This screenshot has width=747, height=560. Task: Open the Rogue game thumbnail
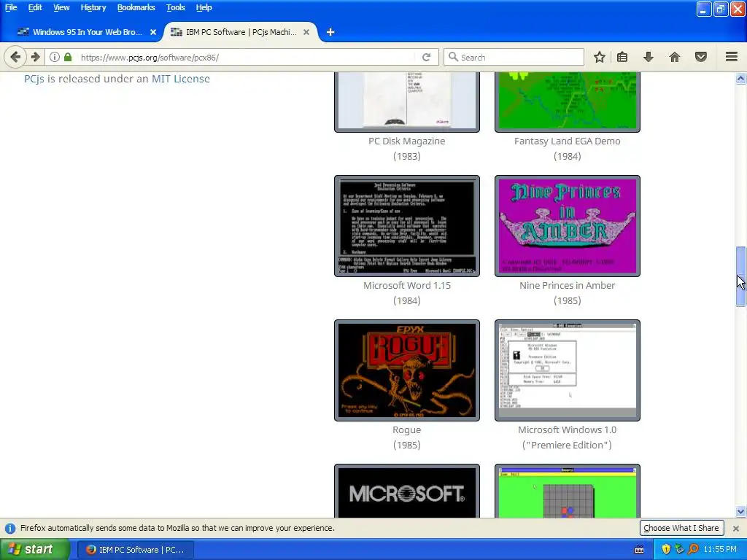pos(407,370)
